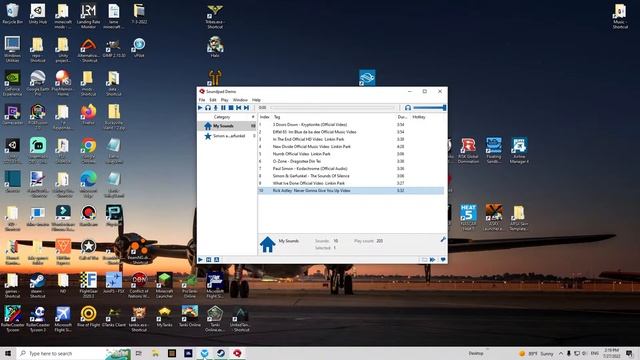Skip to previous sound in toolbar

click(239, 108)
